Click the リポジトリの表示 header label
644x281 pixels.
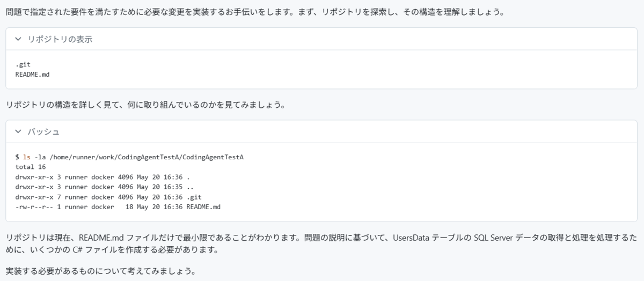point(60,39)
